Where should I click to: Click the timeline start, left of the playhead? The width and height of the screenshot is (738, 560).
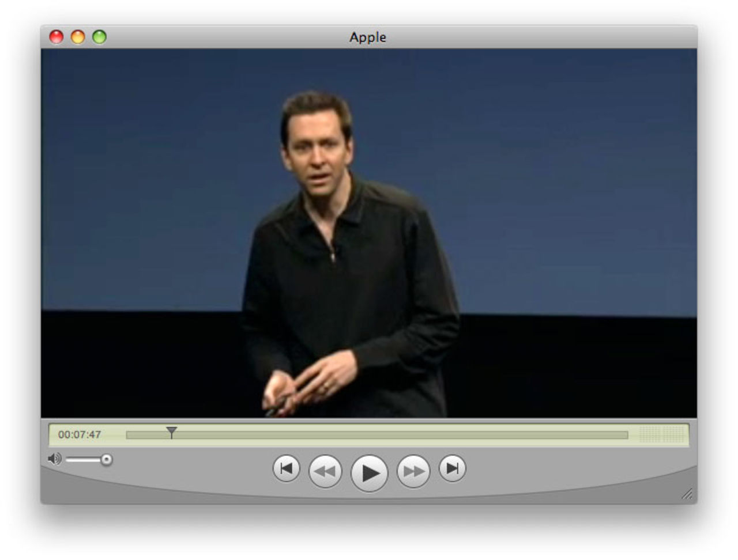129,435
